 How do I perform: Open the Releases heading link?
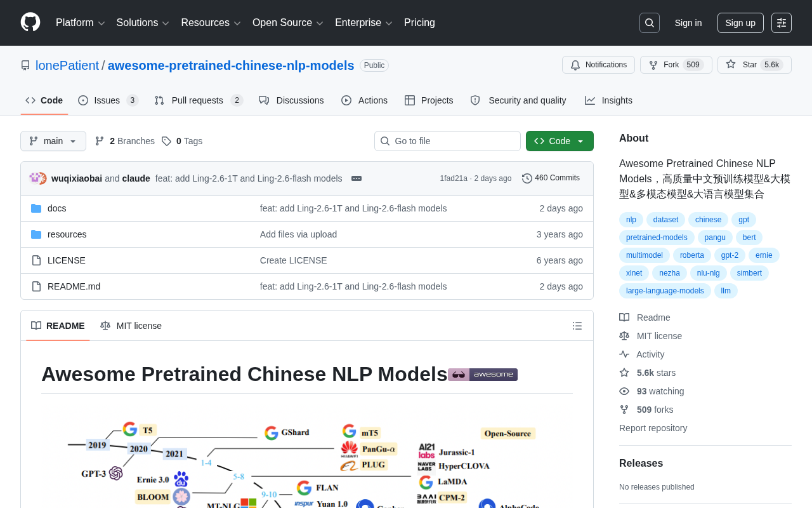(x=641, y=464)
